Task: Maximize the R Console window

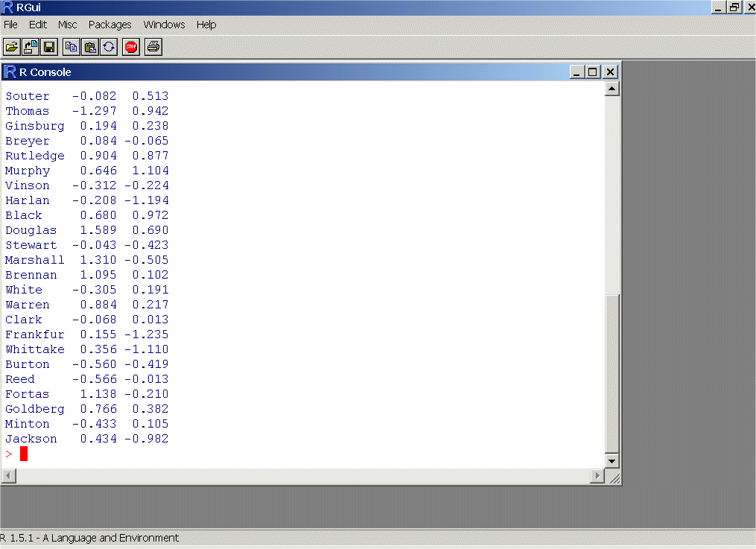Action: click(593, 72)
